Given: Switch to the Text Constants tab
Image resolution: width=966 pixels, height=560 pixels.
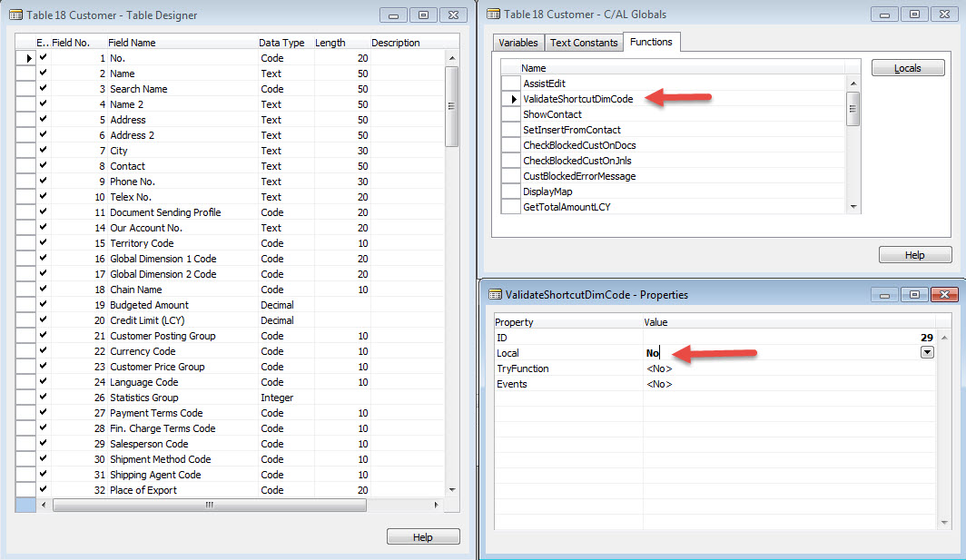Looking at the screenshot, I should (x=583, y=42).
